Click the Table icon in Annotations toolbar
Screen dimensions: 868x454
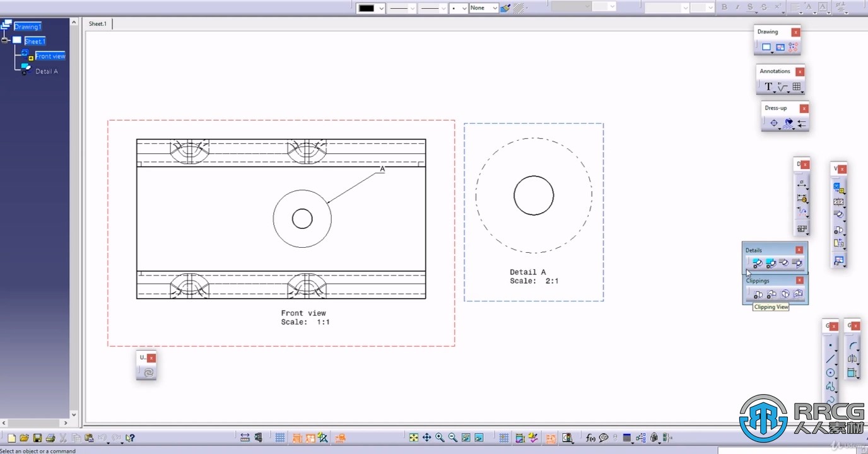click(797, 87)
